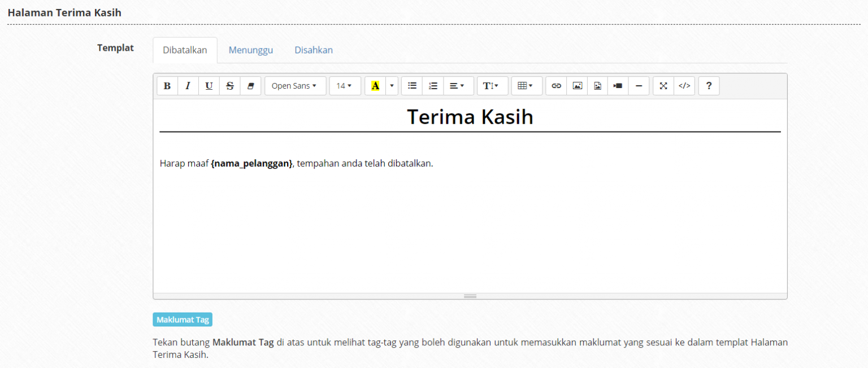The height and width of the screenshot is (368, 868).
Task: Insert a horizontal rule
Action: [639, 85]
